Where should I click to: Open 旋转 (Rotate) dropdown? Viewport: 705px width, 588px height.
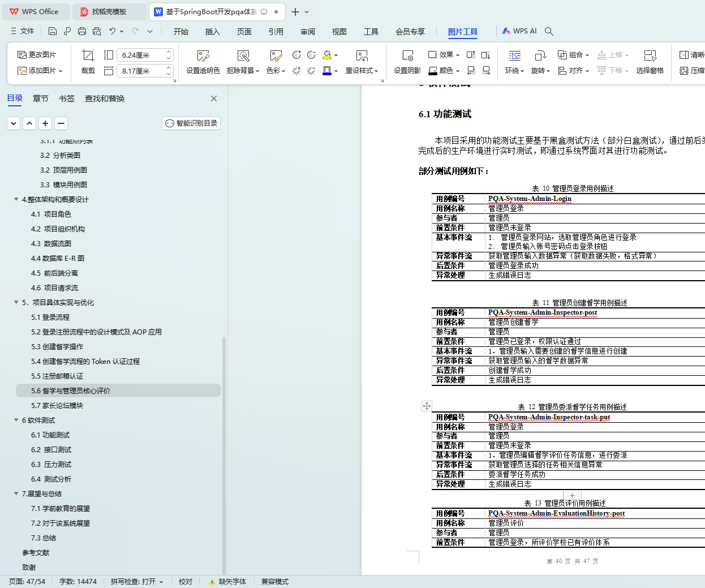(540, 71)
